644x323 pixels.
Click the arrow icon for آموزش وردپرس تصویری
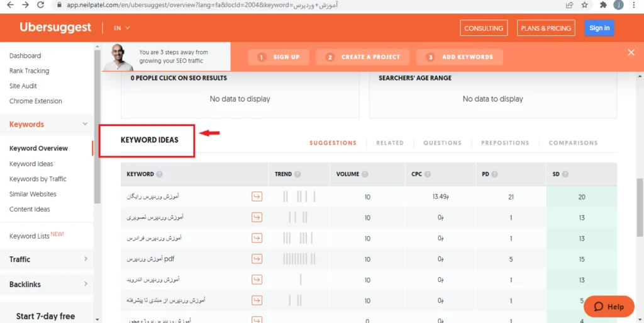click(x=257, y=217)
